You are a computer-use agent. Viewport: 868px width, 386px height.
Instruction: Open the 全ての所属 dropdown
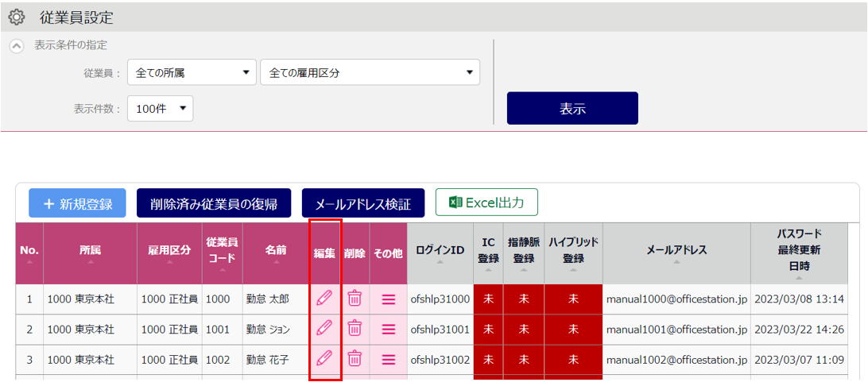point(192,72)
